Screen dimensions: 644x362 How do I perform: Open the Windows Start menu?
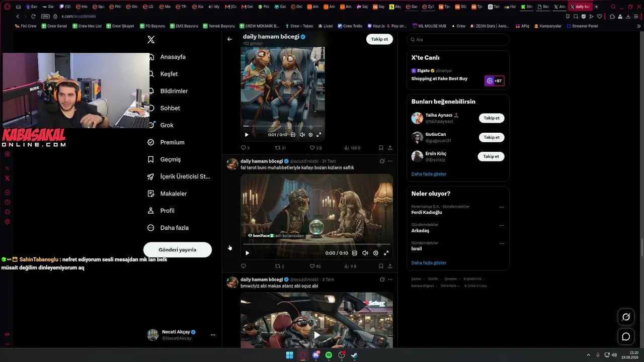pyautogui.click(x=290, y=355)
